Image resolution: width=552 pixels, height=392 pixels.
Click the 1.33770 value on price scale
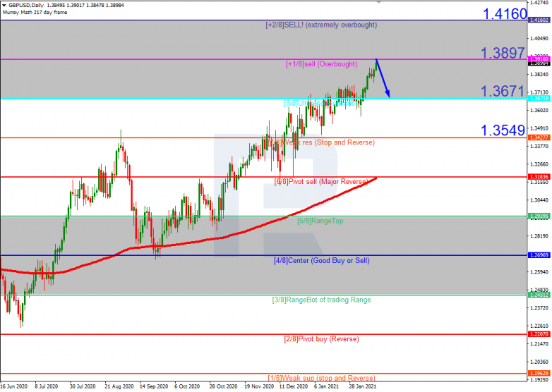[539, 146]
